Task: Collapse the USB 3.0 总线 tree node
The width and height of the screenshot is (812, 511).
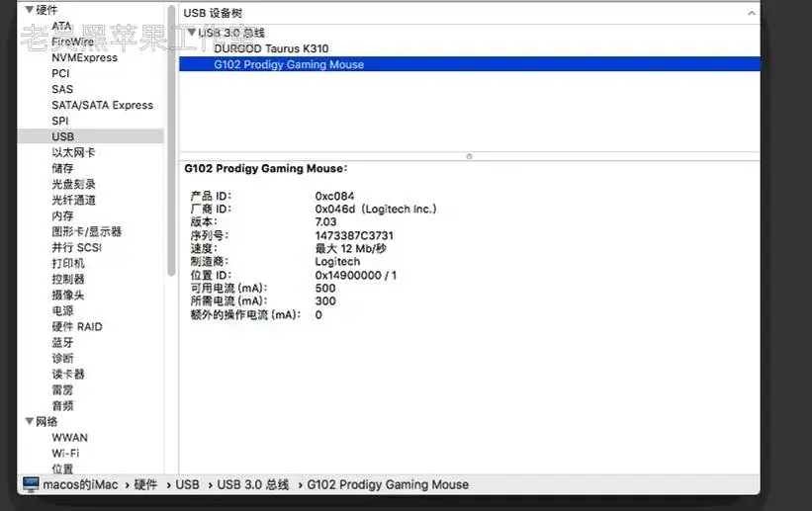Action: point(191,32)
